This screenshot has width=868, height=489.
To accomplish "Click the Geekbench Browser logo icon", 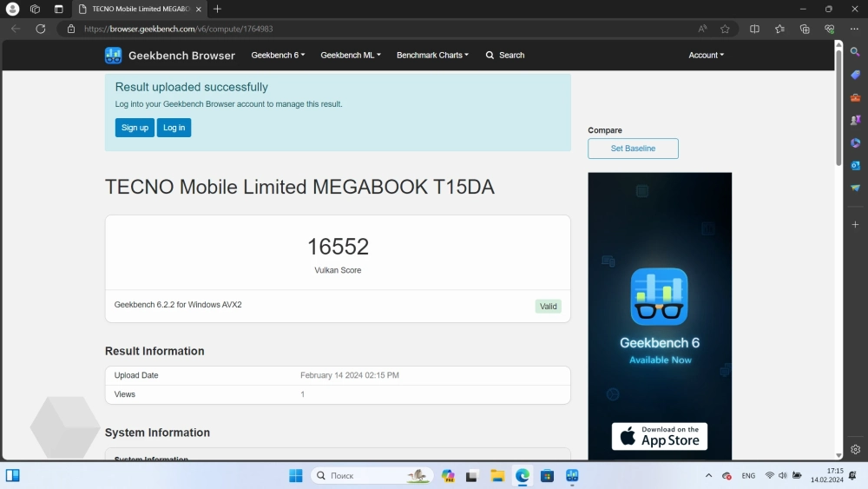I will (114, 56).
